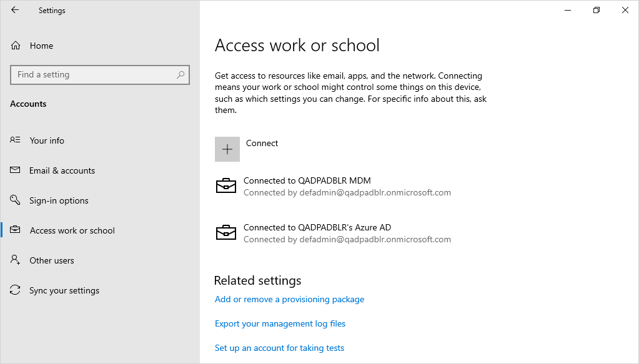Open Add or remove a provisioning package
Image resolution: width=639 pixels, height=364 pixels.
(289, 299)
